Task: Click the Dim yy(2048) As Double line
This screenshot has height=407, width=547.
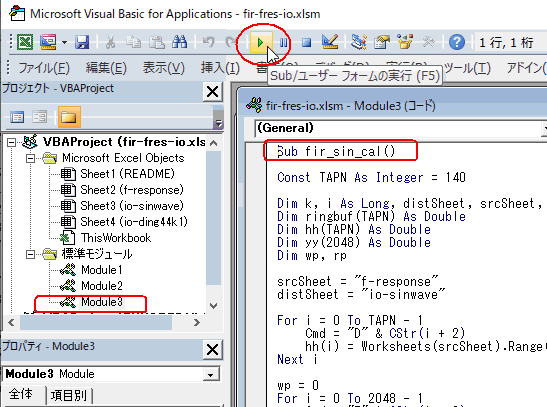Action: (354, 242)
